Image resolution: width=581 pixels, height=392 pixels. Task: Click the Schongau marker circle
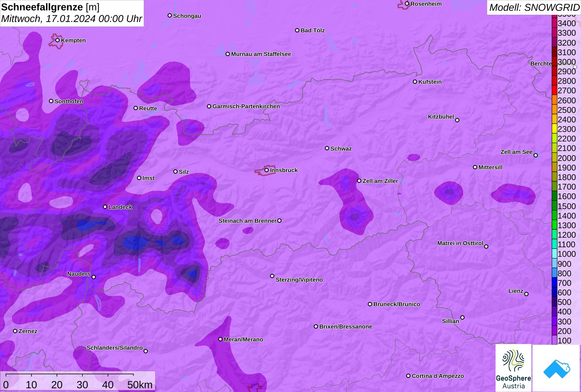[x=170, y=15]
